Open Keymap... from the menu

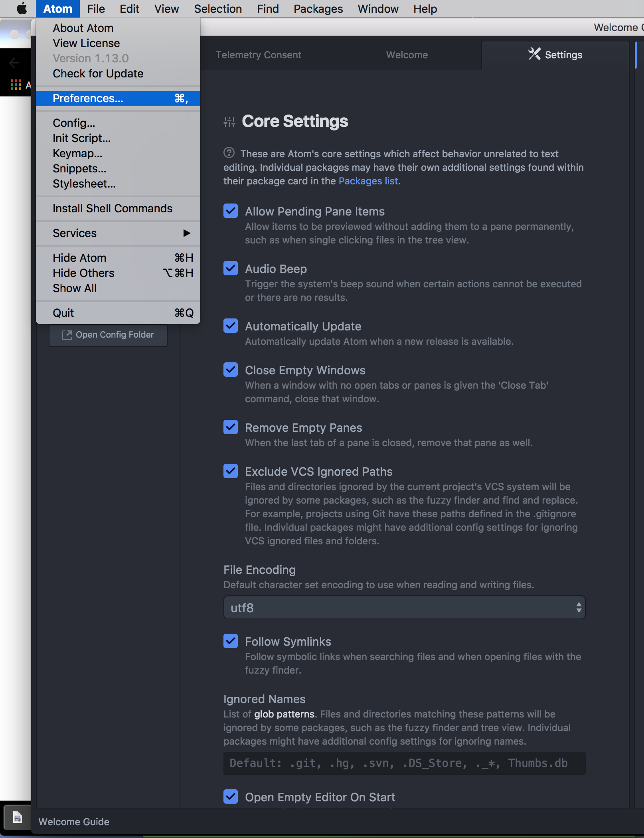click(118, 153)
